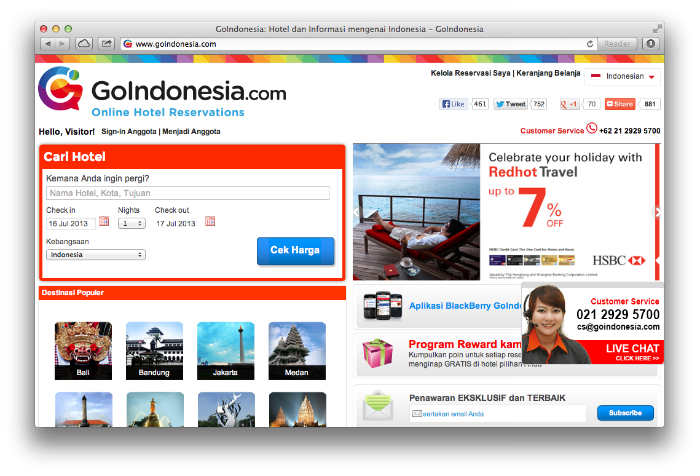This screenshot has height=476, width=700.
Task: Click the Sign-in Anggota link
Action: (129, 131)
